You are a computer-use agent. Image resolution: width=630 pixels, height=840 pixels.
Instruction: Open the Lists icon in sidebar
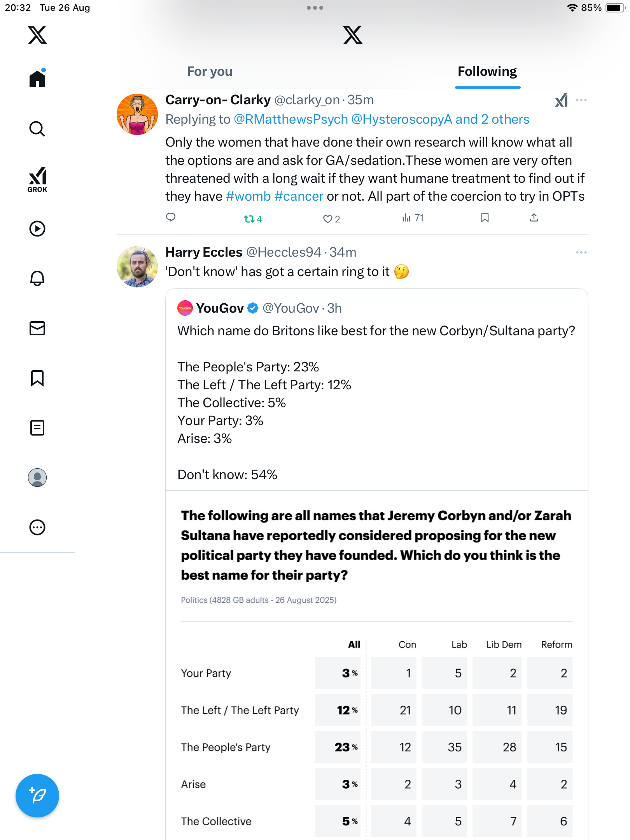click(37, 428)
